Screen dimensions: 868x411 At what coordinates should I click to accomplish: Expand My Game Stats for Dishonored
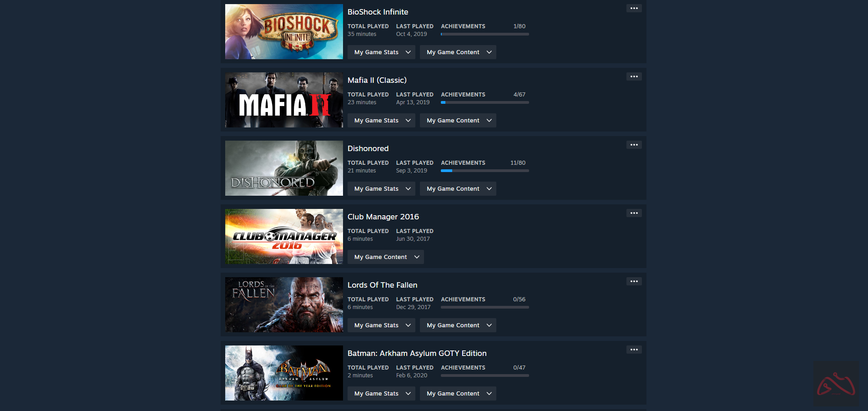pyautogui.click(x=381, y=189)
